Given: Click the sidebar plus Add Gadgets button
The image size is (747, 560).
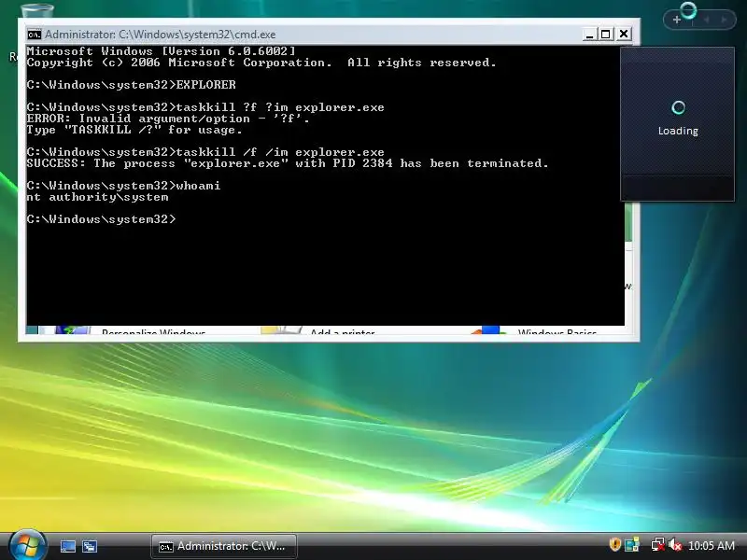Looking at the screenshot, I should click(676, 20).
